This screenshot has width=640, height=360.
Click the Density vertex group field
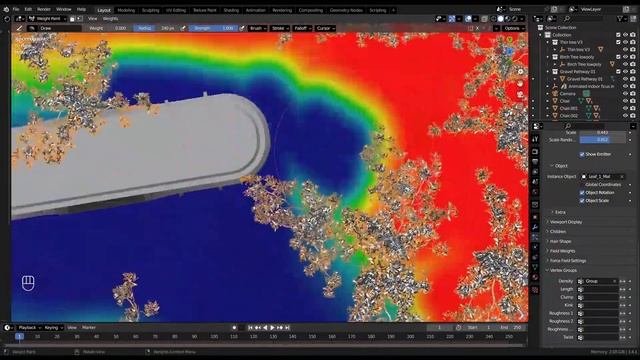tap(597, 281)
